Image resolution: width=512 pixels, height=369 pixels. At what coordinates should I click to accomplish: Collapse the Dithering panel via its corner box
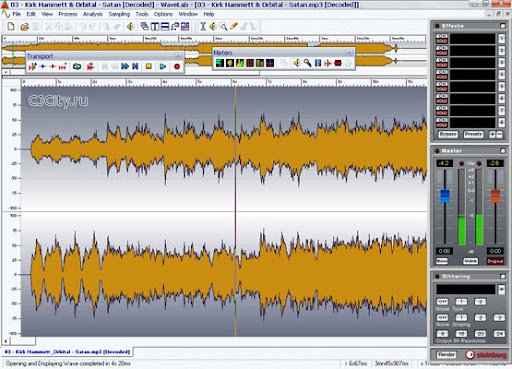[x=502, y=276]
